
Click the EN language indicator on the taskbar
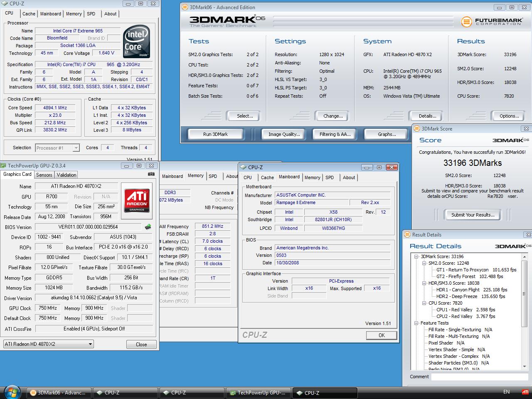506,392
